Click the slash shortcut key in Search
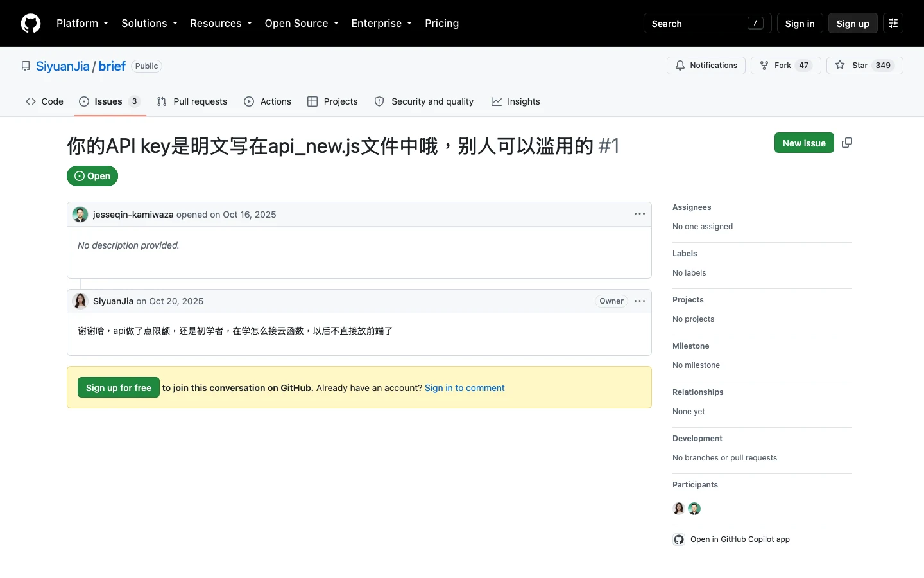924x578 pixels. (x=755, y=23)
